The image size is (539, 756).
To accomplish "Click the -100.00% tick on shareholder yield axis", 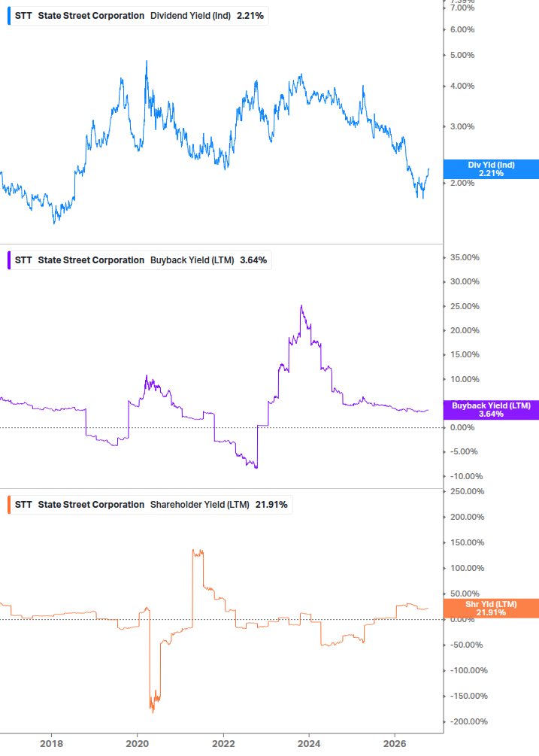I will (x=468, y=671).
